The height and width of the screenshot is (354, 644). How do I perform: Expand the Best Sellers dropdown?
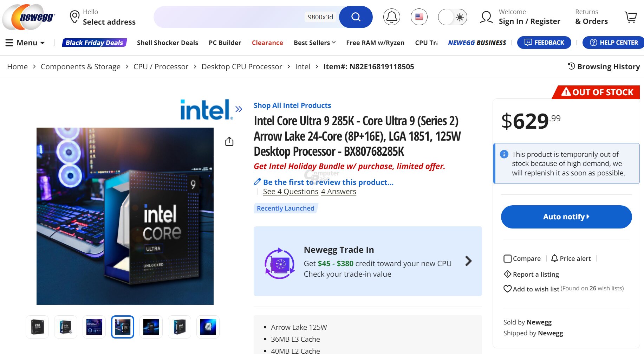point(314,43)
